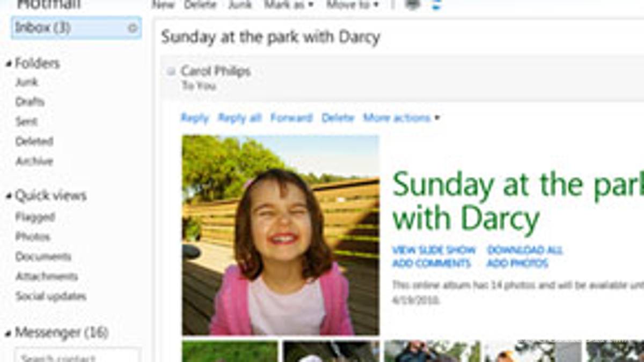644x362 pixels.
Task: Open the Mark as dropdown
Action: click(289, 5)
